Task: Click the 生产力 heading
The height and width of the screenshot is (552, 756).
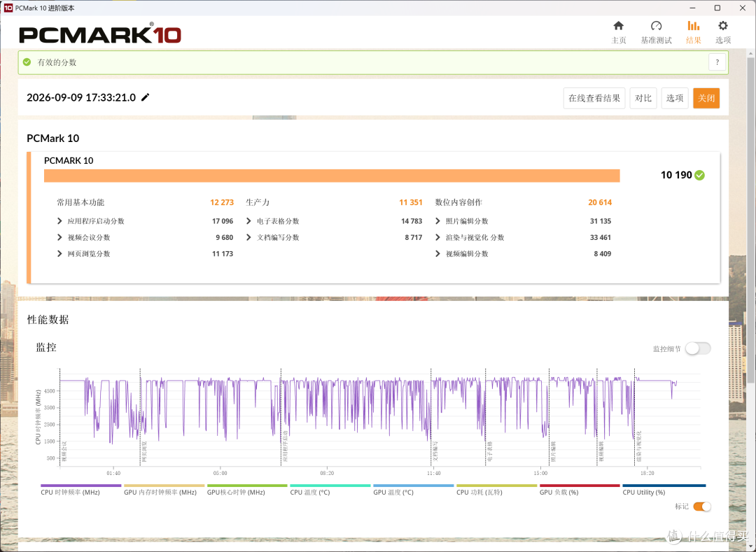Action: (x=258, y=202)
